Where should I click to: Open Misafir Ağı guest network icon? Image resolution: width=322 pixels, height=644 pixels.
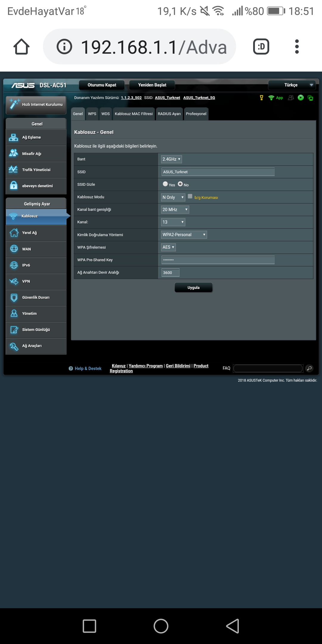point(13,153)
